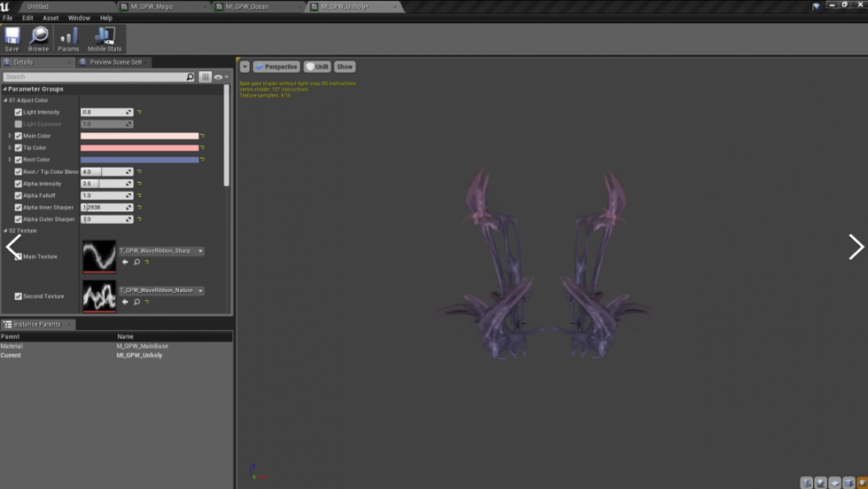
Task: Reset Alpha Outer Sharper to default
Action: [x=139, y=219]
